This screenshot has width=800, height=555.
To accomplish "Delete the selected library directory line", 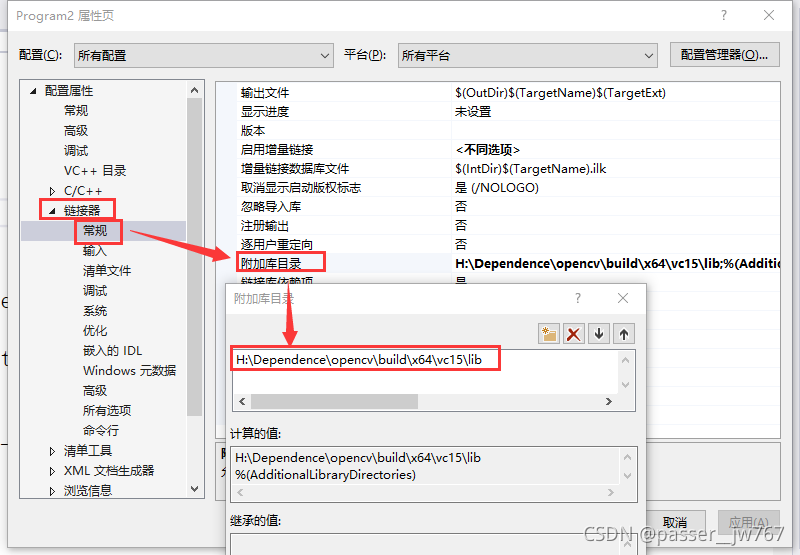I will click(573, 334).
